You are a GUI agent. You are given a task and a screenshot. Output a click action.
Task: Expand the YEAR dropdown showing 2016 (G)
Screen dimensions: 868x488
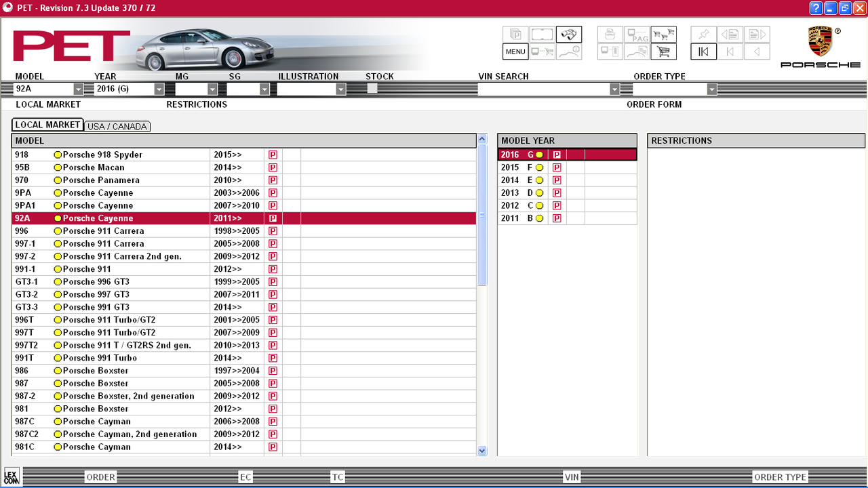coord(159,89)
